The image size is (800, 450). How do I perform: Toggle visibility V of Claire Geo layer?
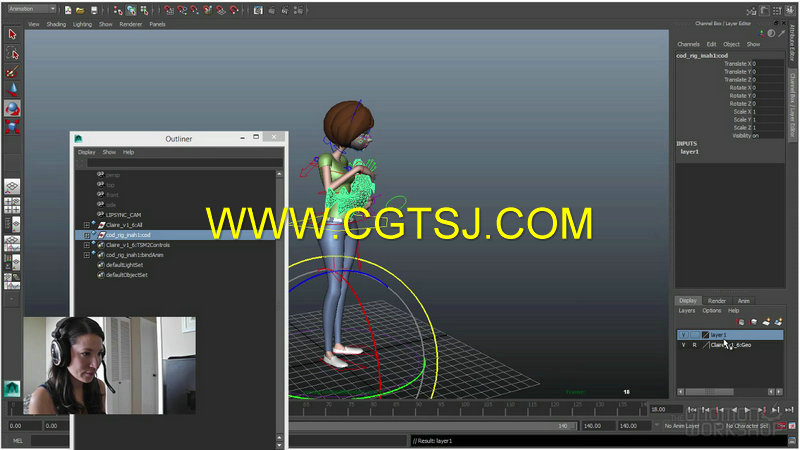[683, 345]
